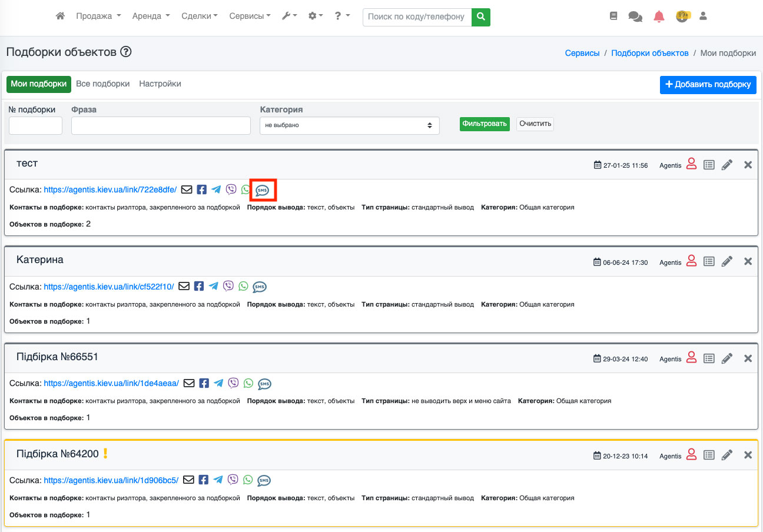This screenshot has height=532, width=763.
Task: Expand the Аренда navigation menu
Action: (151, 16)
